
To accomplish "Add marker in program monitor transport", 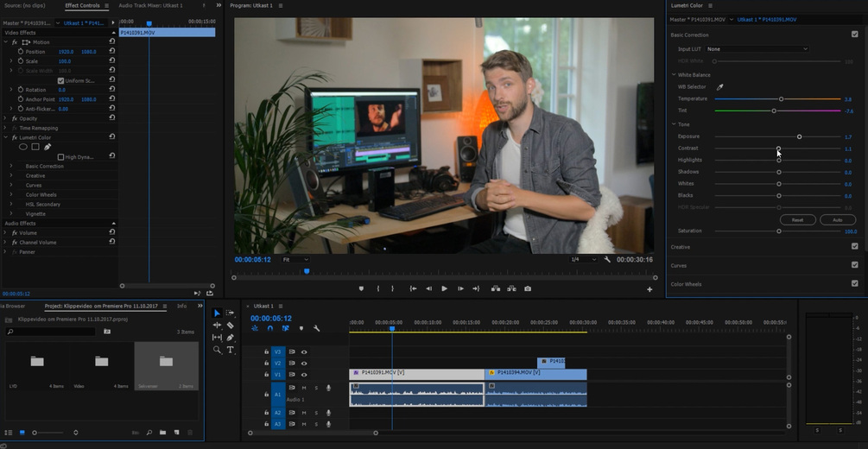I will click(362, 288).
